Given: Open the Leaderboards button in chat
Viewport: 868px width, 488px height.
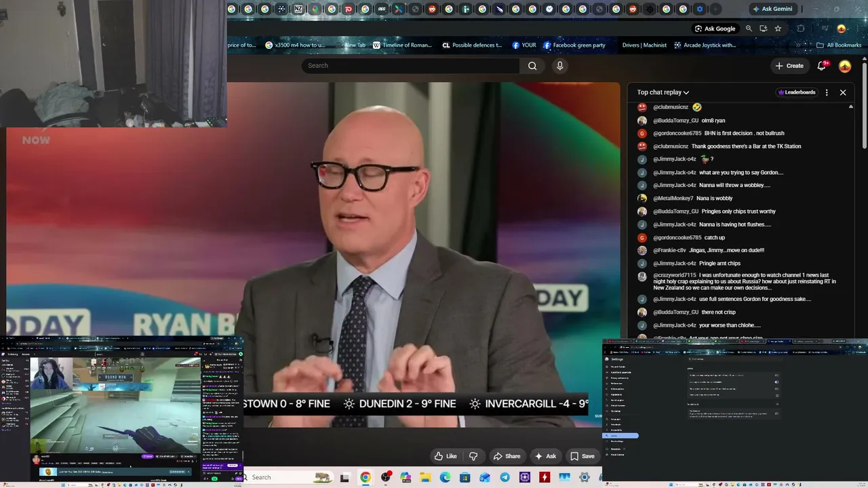Looking at the screenshot, I should click(x=797, y=92).
